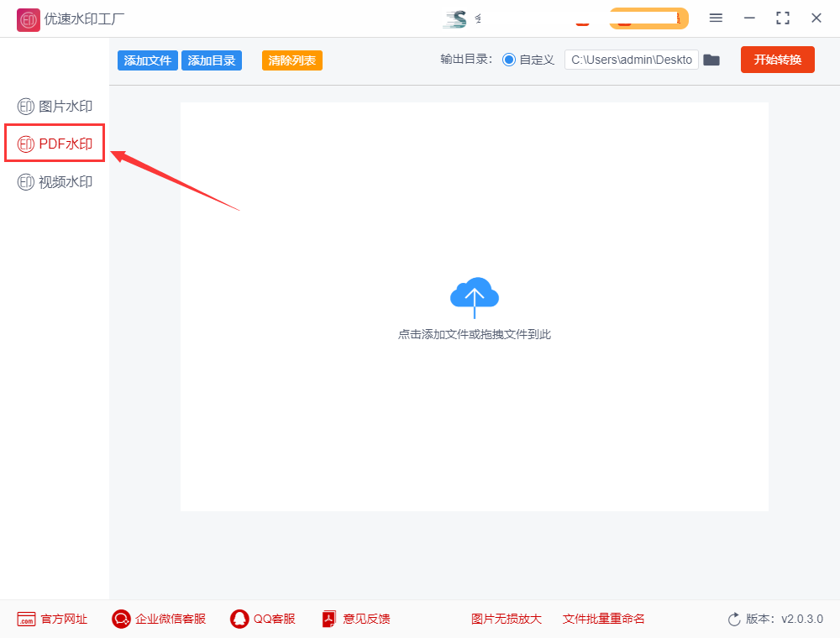
Task: Click the cloud upload icon
Action: coord(474,297)
